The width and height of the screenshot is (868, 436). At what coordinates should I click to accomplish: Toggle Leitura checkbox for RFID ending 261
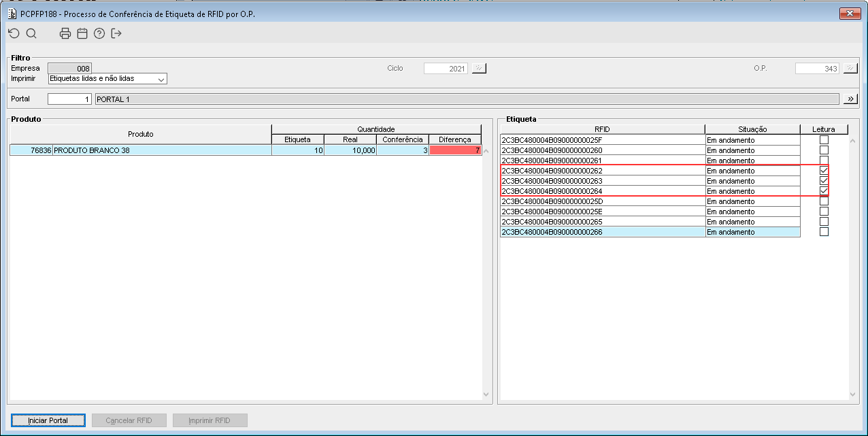tap(824, 161)
